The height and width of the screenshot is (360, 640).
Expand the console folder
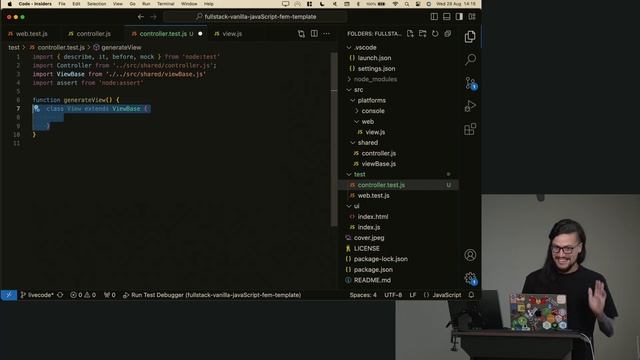click(x=357, y=111)
